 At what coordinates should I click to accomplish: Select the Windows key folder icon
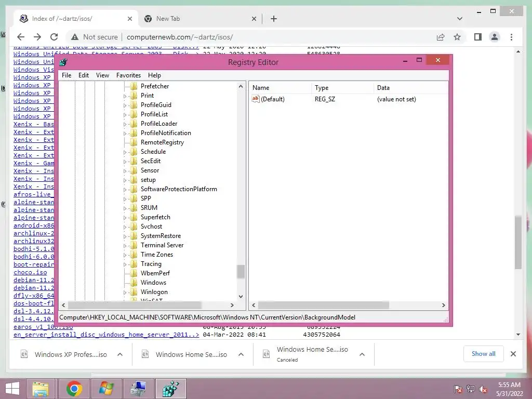coord(134,282)
